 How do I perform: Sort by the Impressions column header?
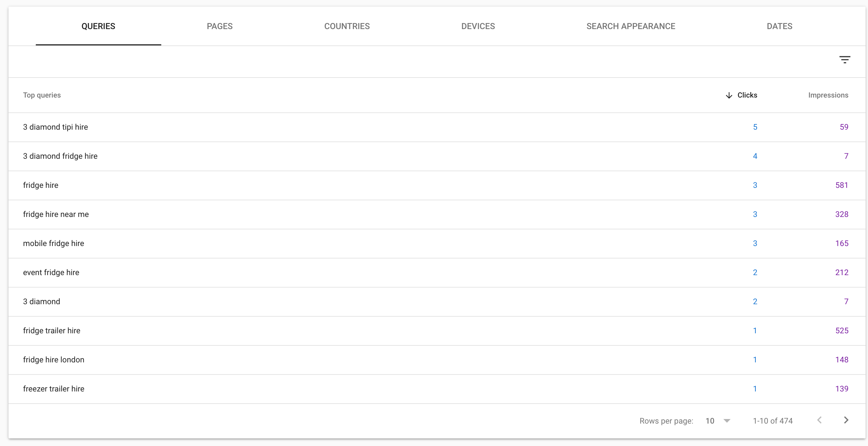coord(828,95)
